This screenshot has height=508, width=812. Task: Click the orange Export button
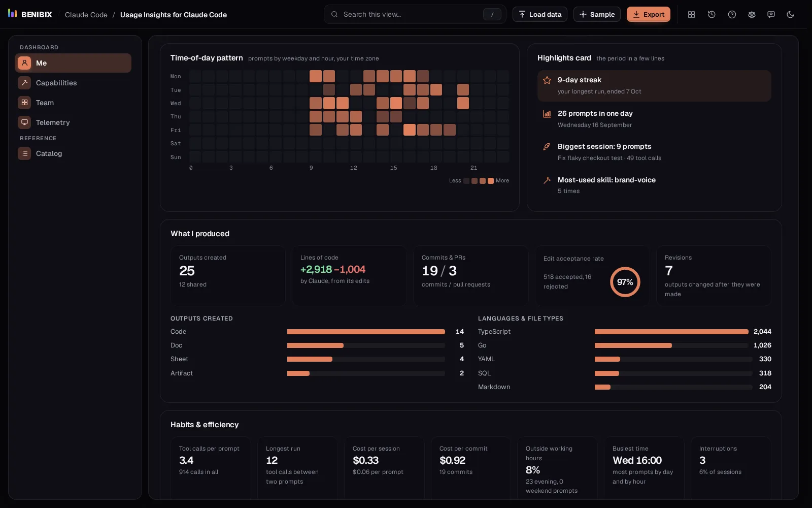pos(649,14)
